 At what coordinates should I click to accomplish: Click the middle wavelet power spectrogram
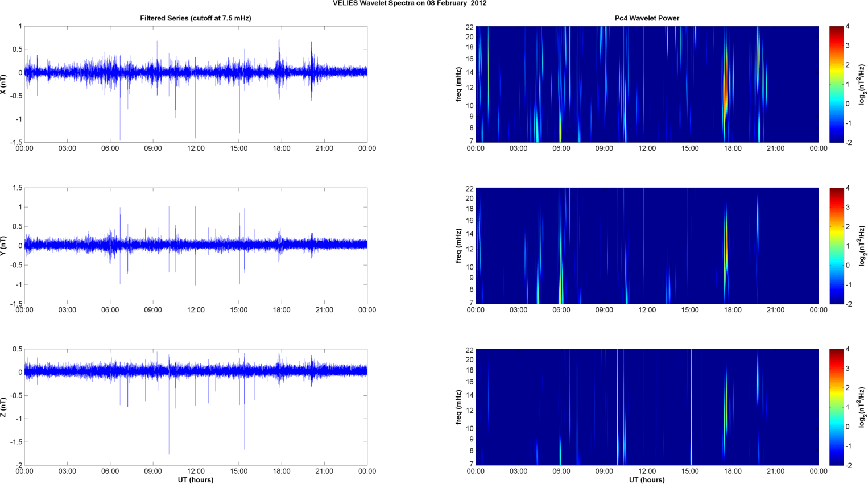(x=647, y=246)
